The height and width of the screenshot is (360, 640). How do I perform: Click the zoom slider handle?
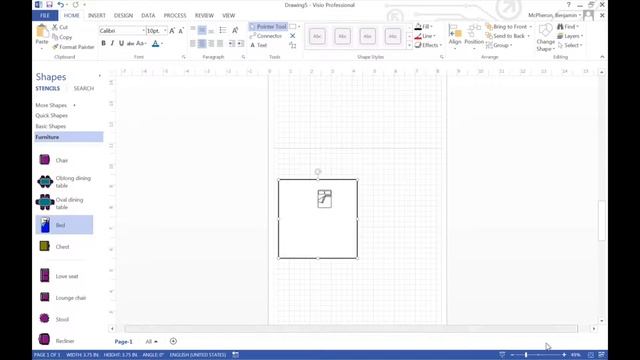[526, 355]
